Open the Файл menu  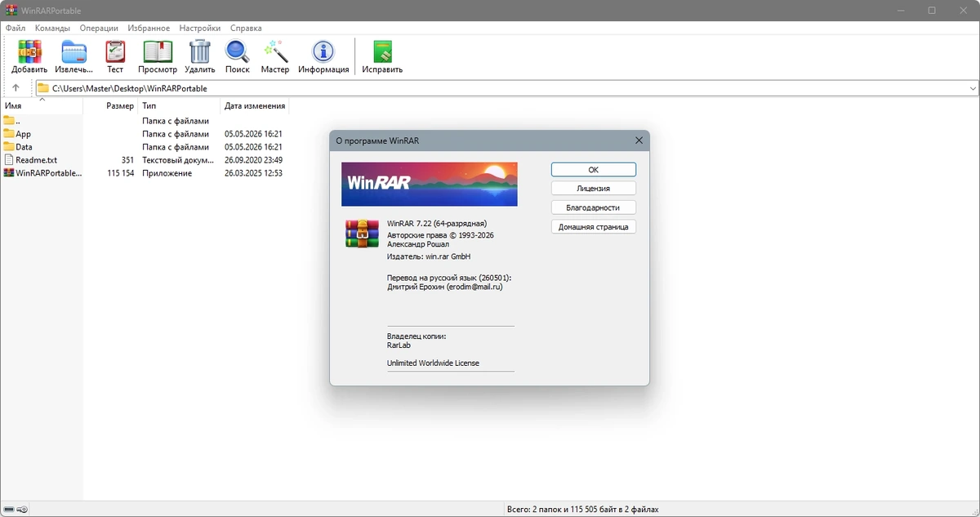16,28
